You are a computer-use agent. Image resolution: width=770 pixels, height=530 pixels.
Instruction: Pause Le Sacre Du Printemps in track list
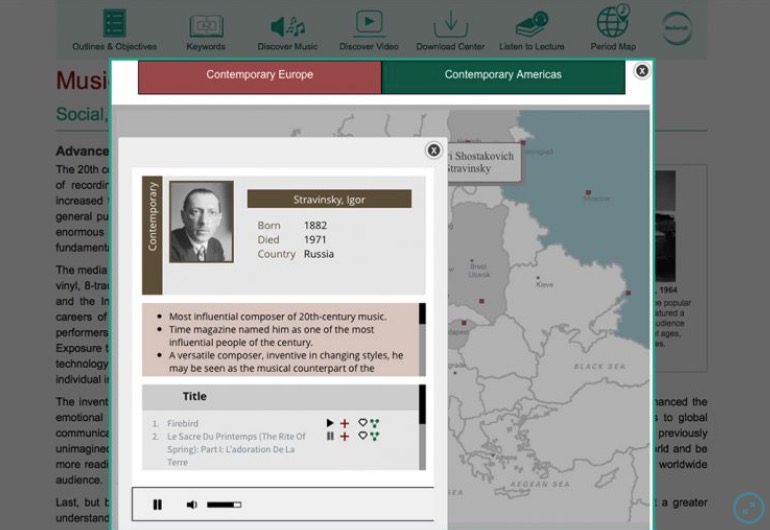tap(331, 437)
